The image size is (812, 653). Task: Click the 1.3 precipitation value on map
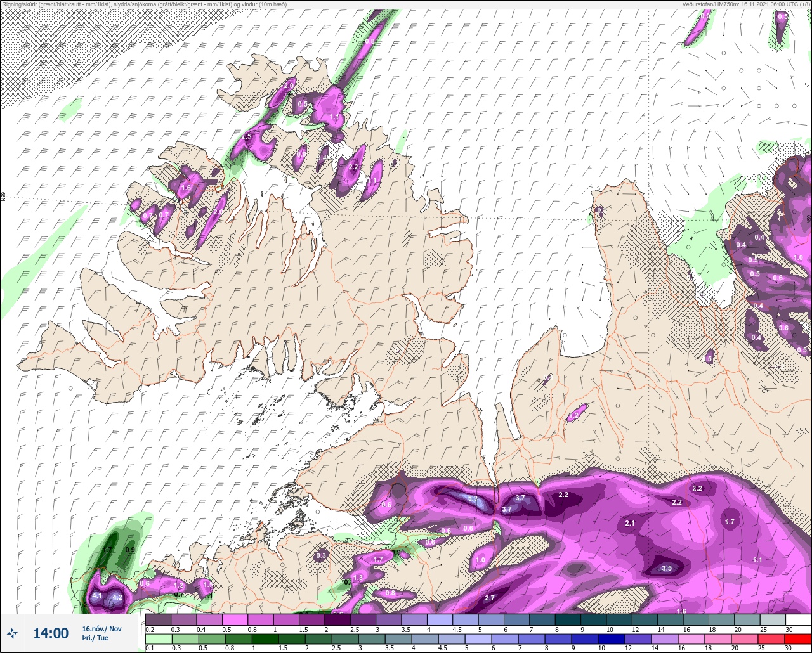coord(358,578)
